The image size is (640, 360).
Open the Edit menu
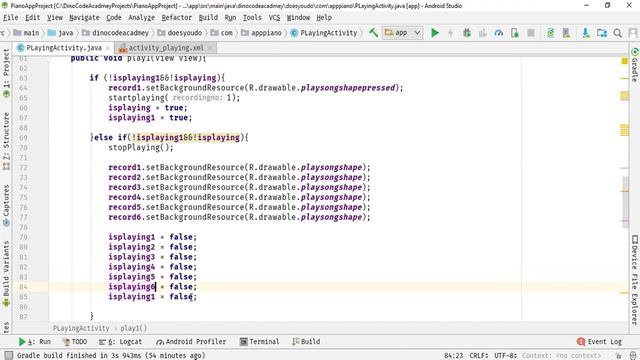pos(33,18)
